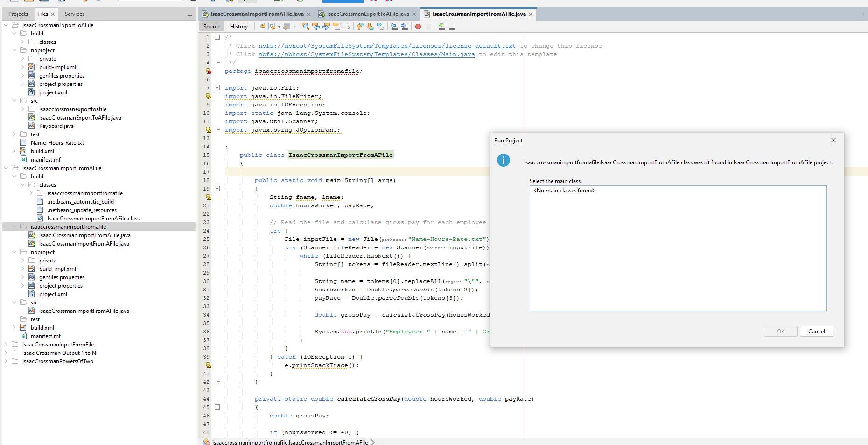Open the Back navigation dropdown arrow
Screen dimensions: 868x445
pyautogui.click(x=279, y=27)
